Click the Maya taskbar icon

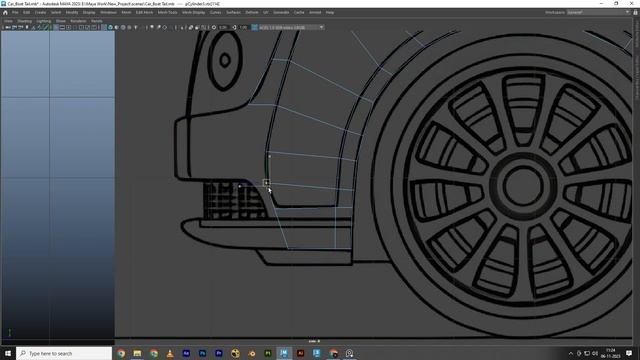[284, 353]
